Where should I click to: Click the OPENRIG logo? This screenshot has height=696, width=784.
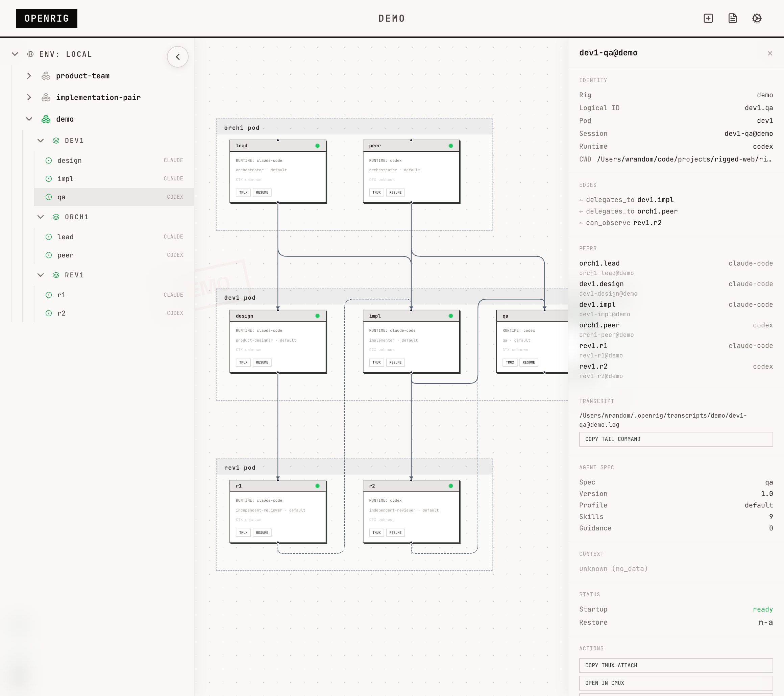click(x=46, y=18)
